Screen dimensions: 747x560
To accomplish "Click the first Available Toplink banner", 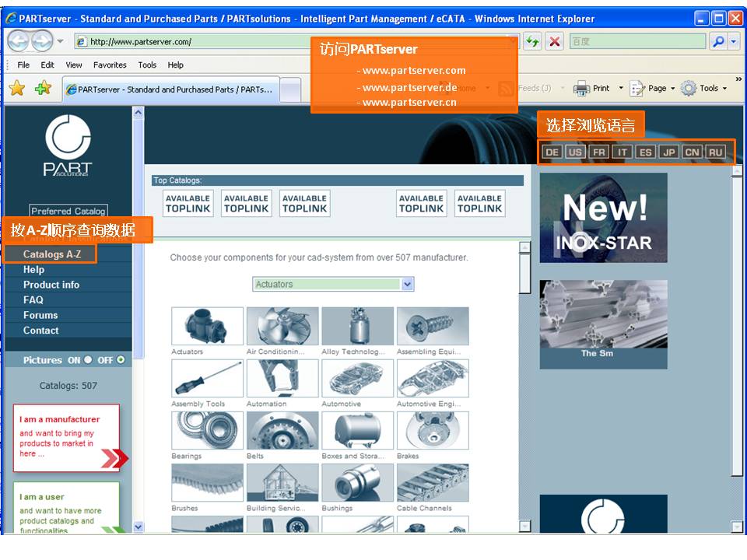I will [x=188, y=203].
